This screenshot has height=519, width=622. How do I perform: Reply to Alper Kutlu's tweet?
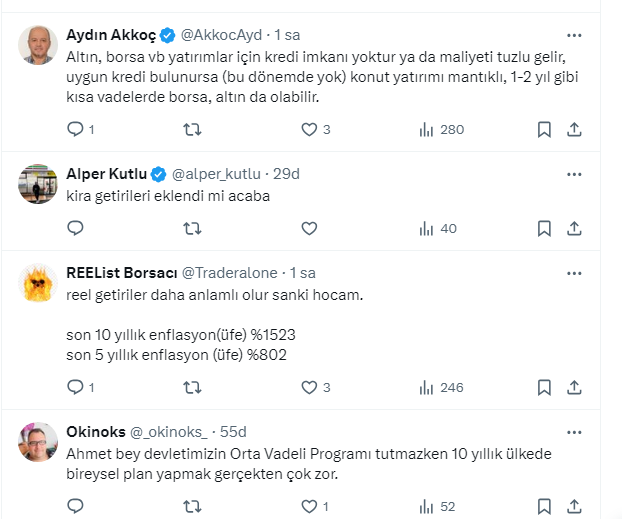75,228
